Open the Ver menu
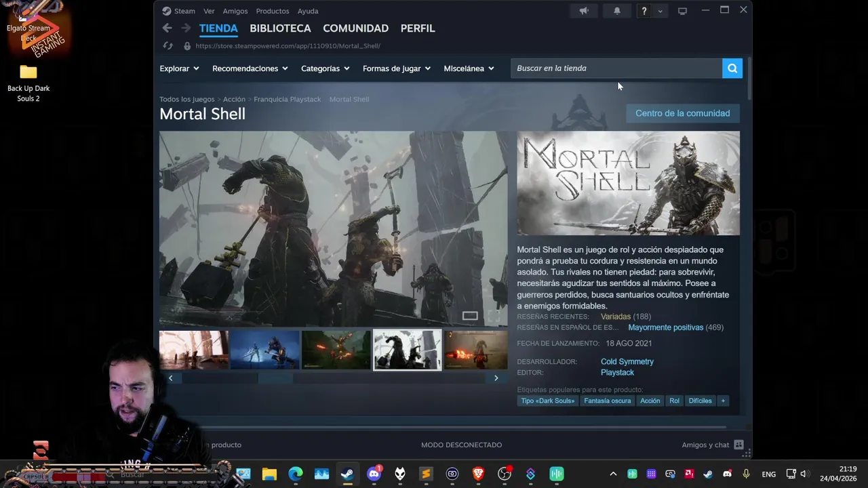 (209, 11)
